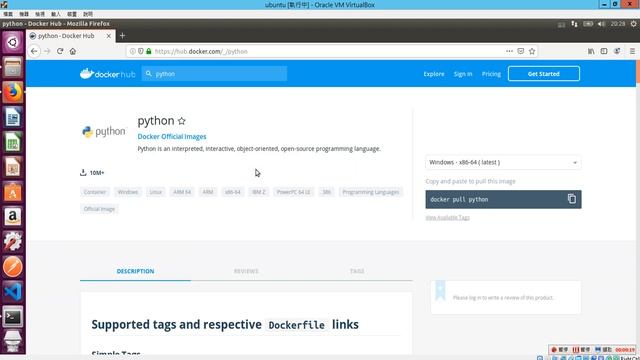640x360 pixels.
Task: Open the battery indicator in top panel
Action: click(x=588, y=24)
